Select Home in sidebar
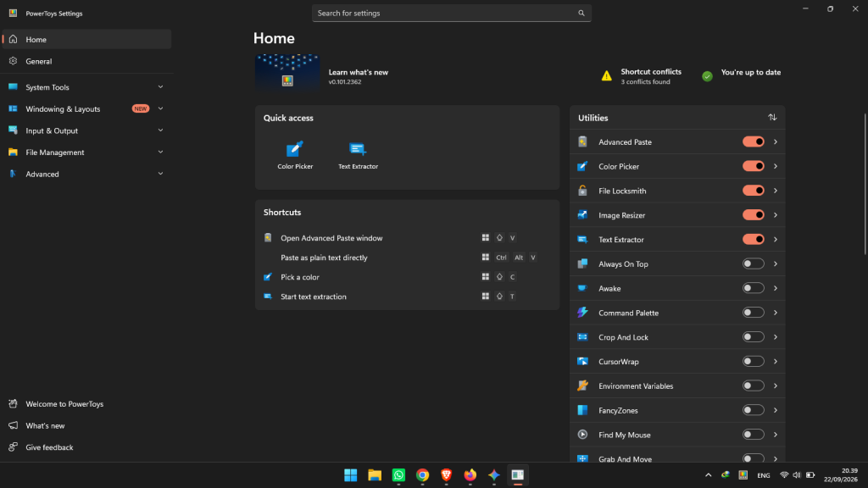The image size is (868, 488). point(86,39)
